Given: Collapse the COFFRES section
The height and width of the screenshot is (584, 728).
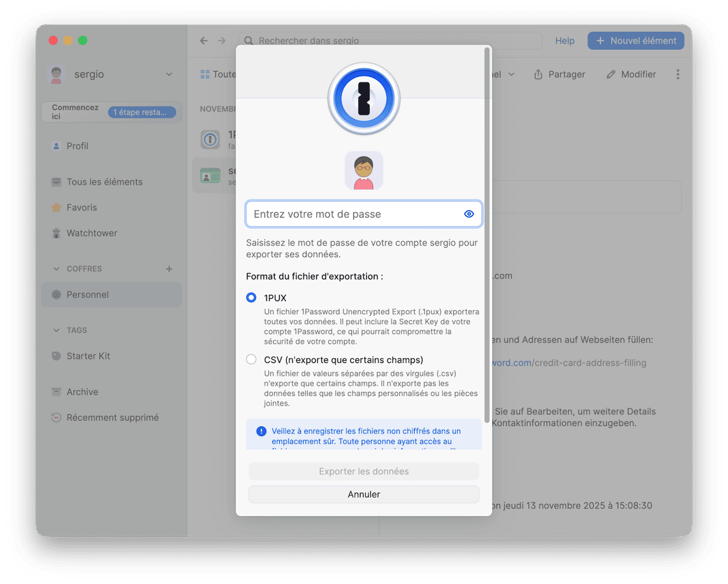Looking at the screenshot, I should [57, 269].
